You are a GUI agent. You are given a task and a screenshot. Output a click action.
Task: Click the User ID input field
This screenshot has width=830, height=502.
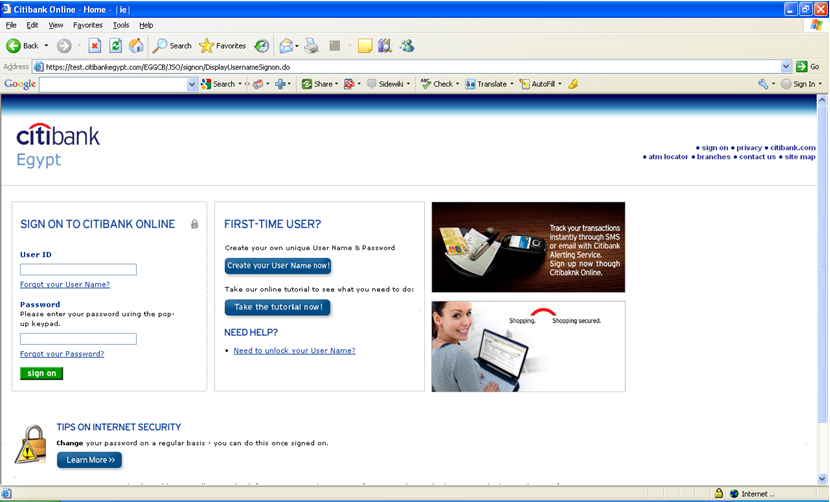pyautogui.click(x=78, y=270)
